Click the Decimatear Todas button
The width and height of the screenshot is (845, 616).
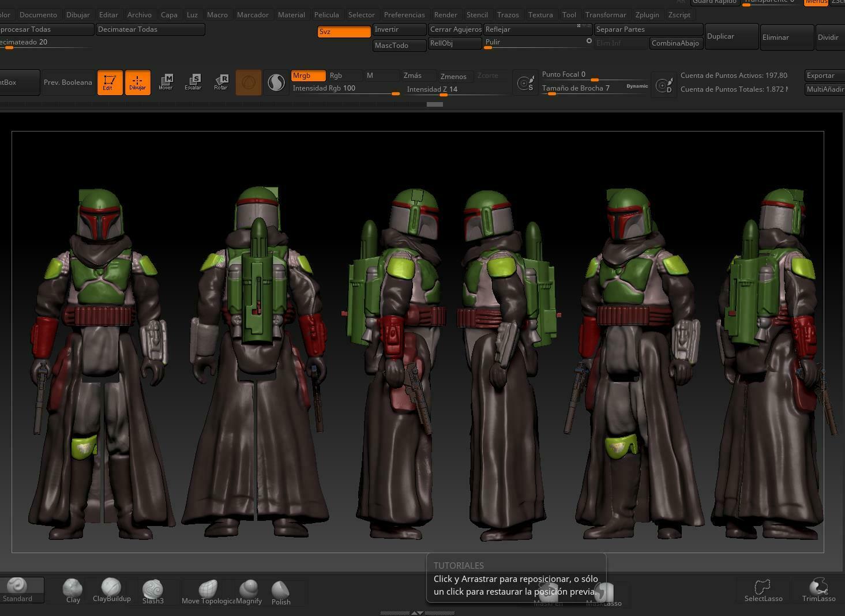(150, 29)
